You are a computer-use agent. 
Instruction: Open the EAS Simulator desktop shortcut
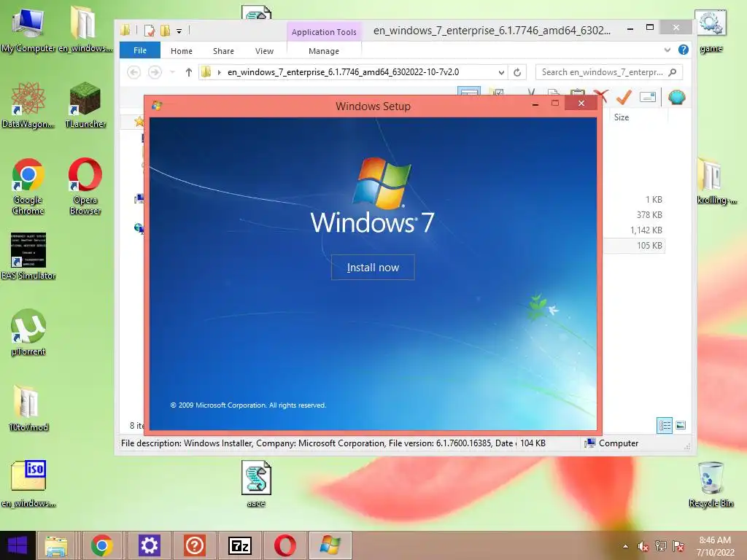coord(28,256)
